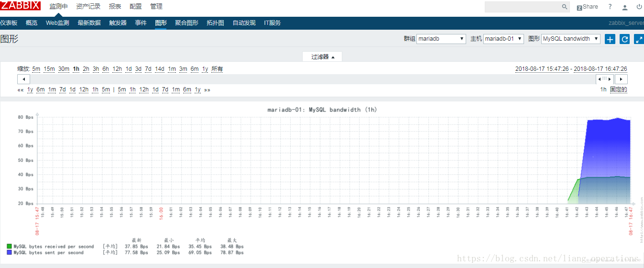Go to the 触发器 submenu tab
Viewport: 644px width, 268px height.
(x=118, y=23)
